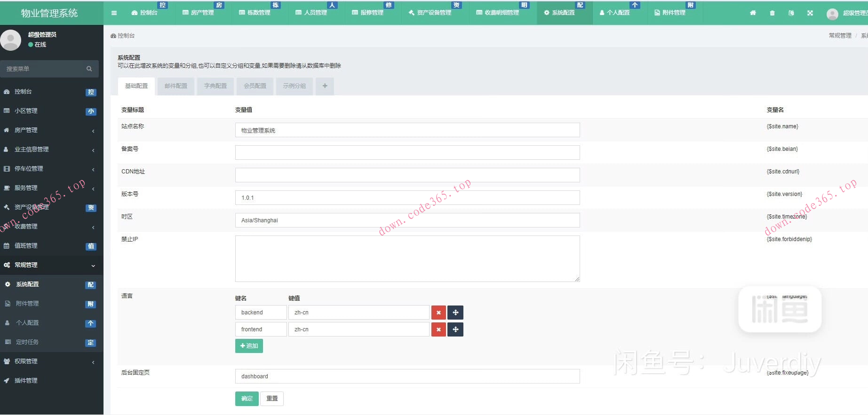Screen dimensions: 868x415
Task: Click the home icon in the top bar
Action: pyautogui.click(x=753, y=13)
